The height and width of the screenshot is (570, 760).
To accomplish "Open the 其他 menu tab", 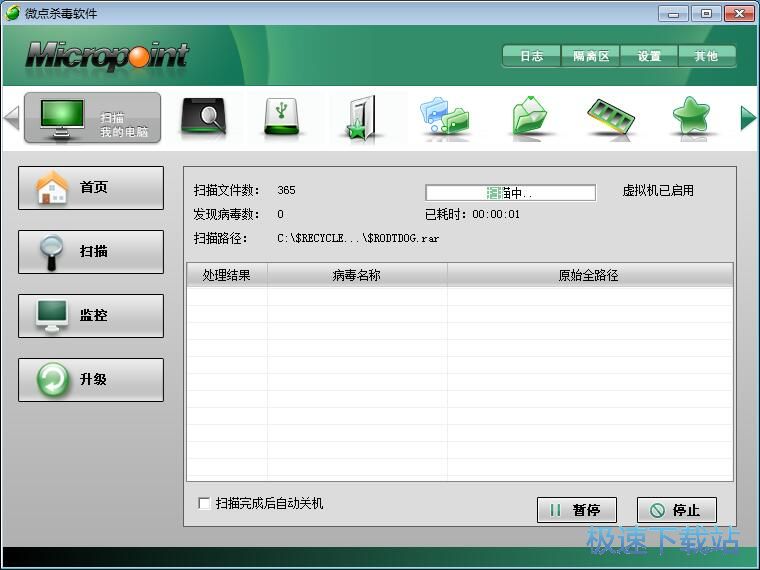I will (706, 57).
